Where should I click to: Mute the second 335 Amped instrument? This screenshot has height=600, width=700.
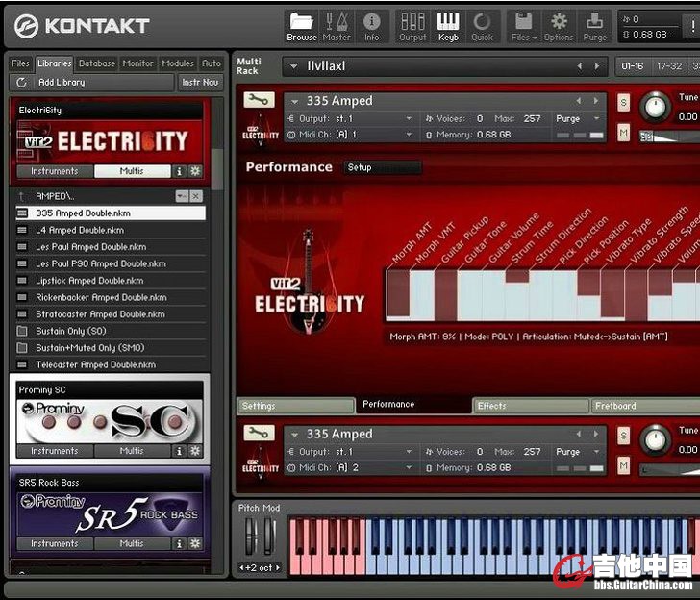(624, 466)
